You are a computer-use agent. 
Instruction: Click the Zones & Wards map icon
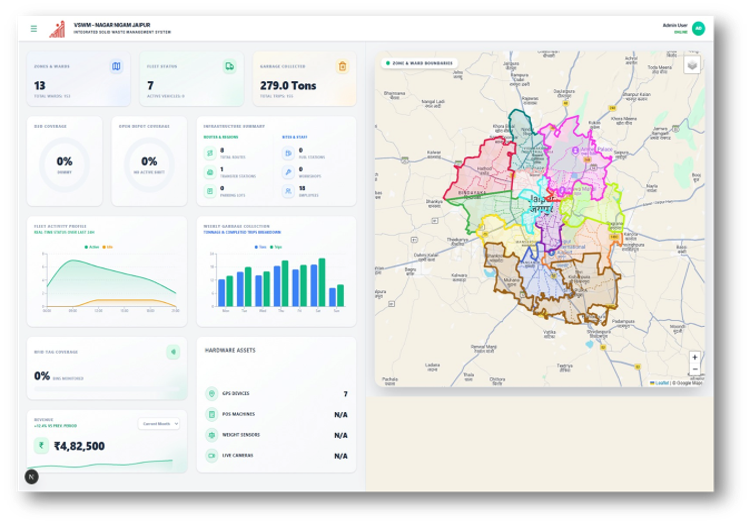pos(116,66)
